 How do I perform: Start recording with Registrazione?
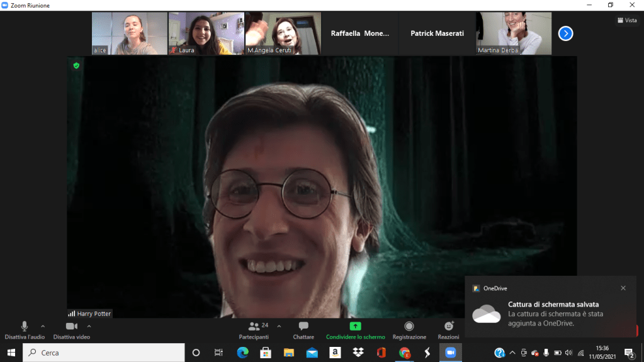[x=409, y=329]
